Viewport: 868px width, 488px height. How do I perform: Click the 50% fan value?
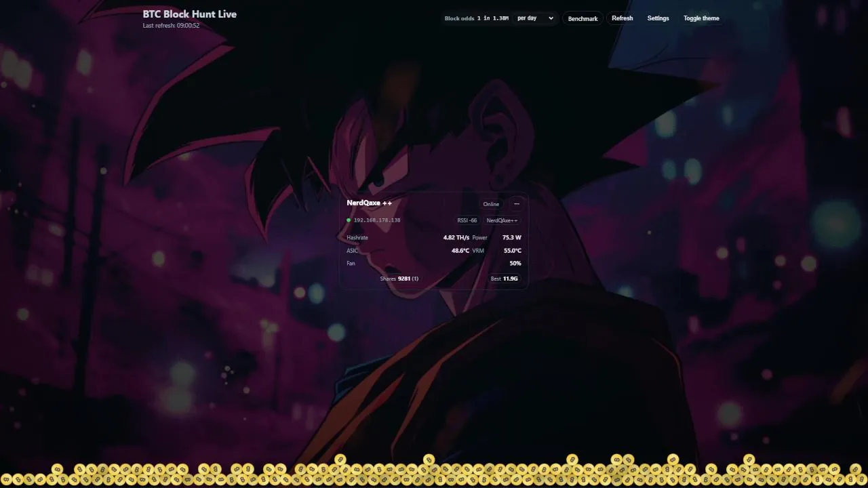pyautogui.click(x=515, y=264)
